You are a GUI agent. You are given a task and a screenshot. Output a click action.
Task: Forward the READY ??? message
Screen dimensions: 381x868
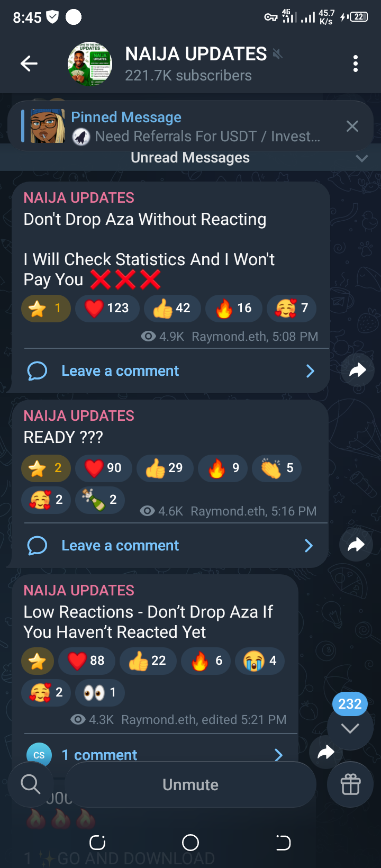click(x=356, y=545)
